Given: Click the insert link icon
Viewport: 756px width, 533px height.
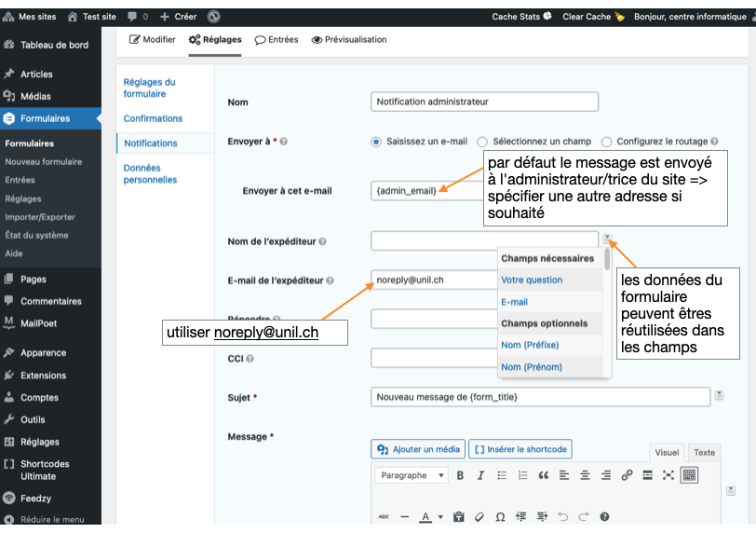Looking at the screenshot, I should point(627,475).
